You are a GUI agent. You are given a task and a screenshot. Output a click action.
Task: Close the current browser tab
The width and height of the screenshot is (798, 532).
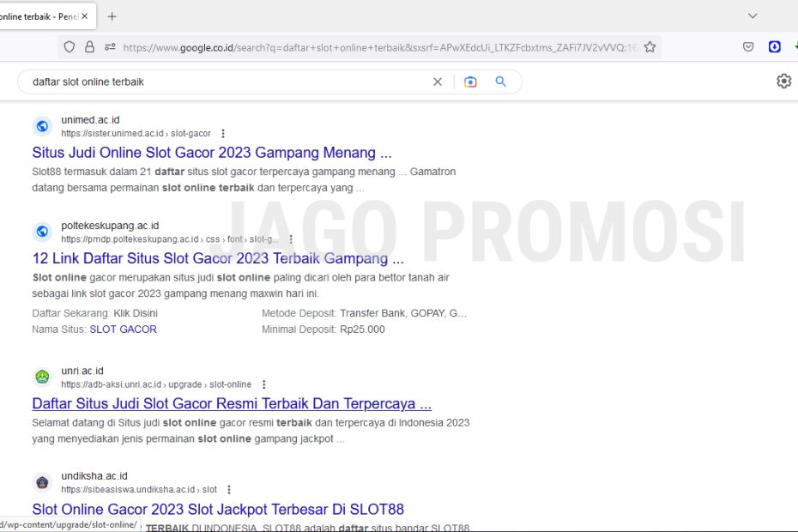[84, 16]
